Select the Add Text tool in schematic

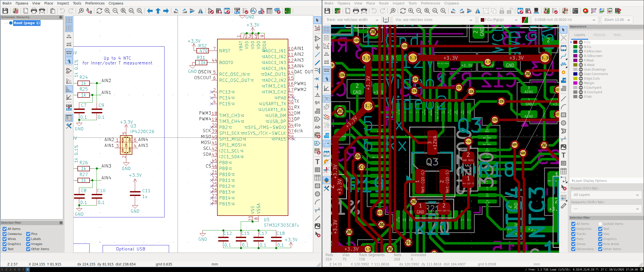click(x=317, y=162)
